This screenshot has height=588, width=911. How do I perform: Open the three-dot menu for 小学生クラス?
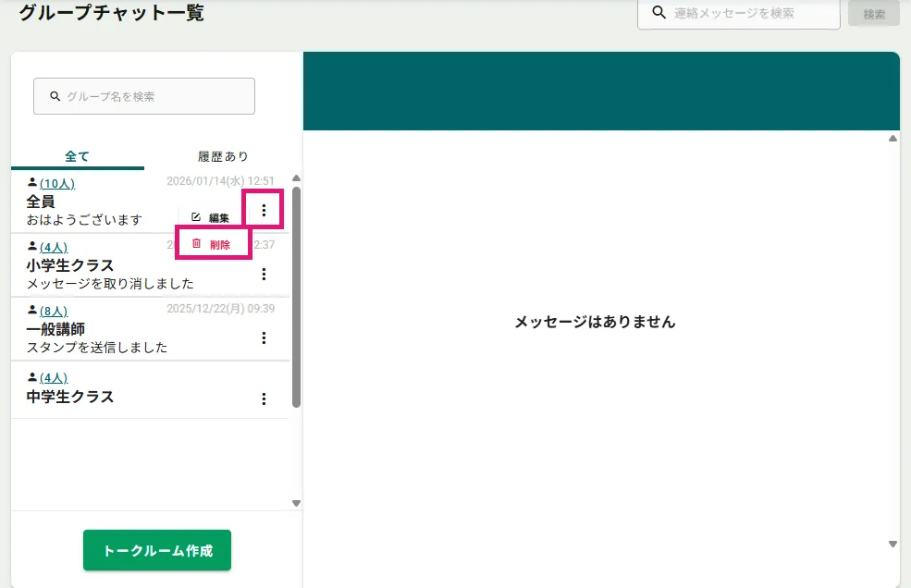click(x=264, y=274)
